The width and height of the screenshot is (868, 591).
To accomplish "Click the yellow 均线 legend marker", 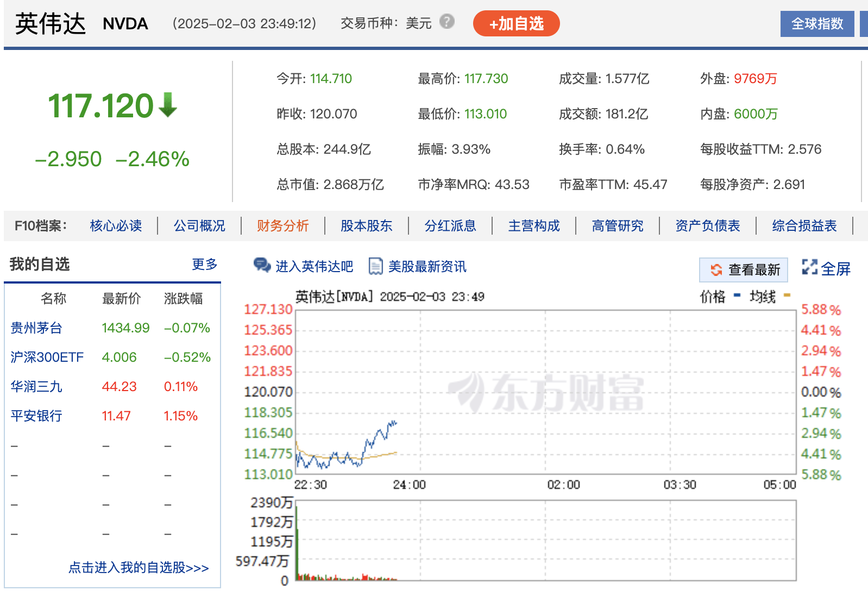I will point(787,295).
